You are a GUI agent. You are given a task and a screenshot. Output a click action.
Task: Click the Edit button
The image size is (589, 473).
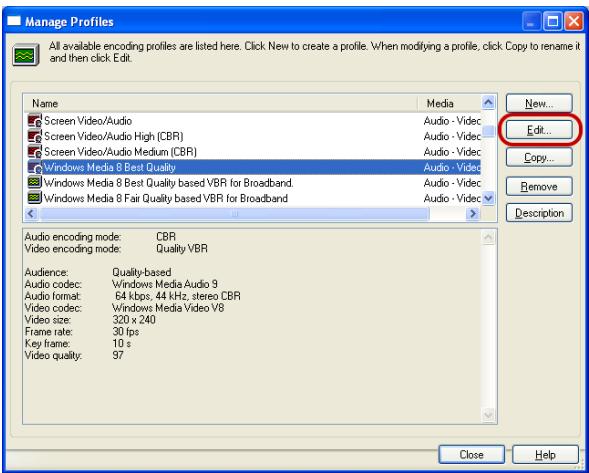click(x=539, y=130)
